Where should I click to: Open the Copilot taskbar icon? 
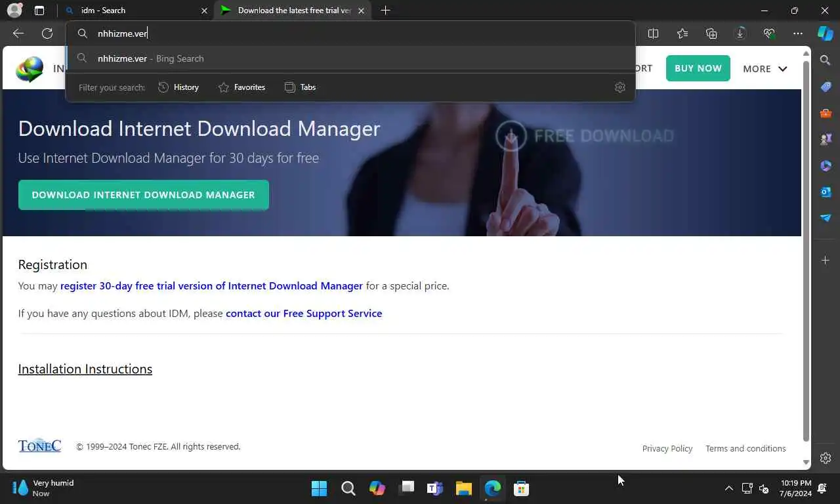click(377, 488)
